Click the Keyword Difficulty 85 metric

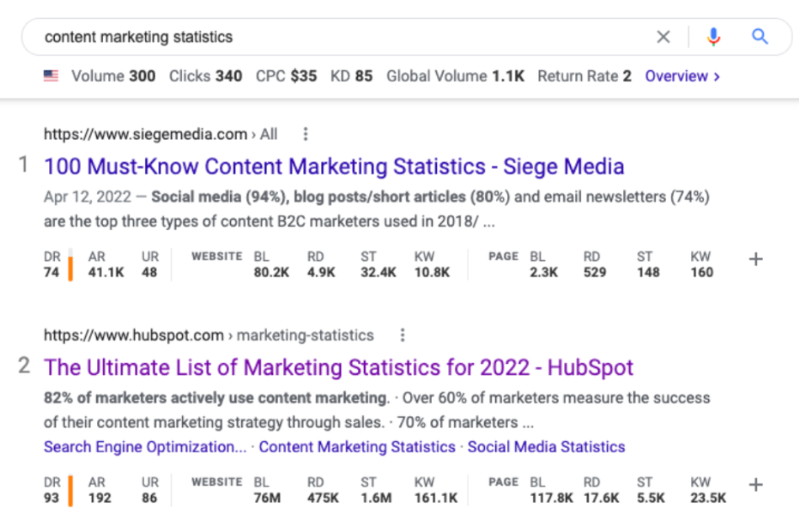pos(351,76)
